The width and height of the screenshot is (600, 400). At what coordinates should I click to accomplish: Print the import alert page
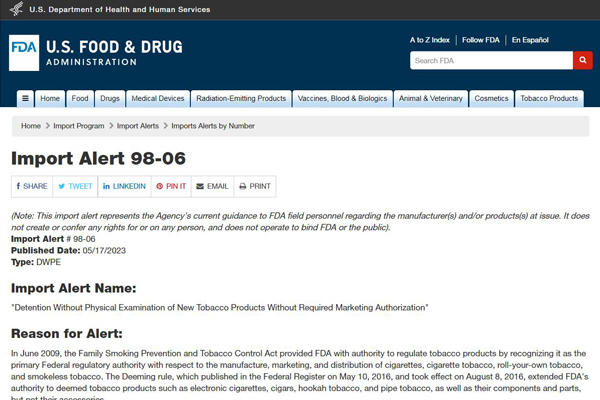tap(255, 186)
